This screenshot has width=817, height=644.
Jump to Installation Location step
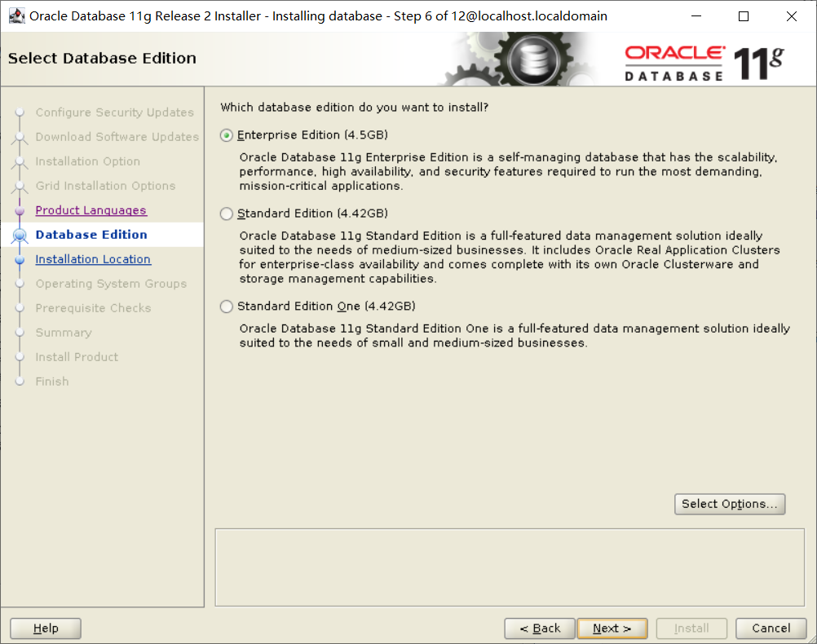point(93,259)
